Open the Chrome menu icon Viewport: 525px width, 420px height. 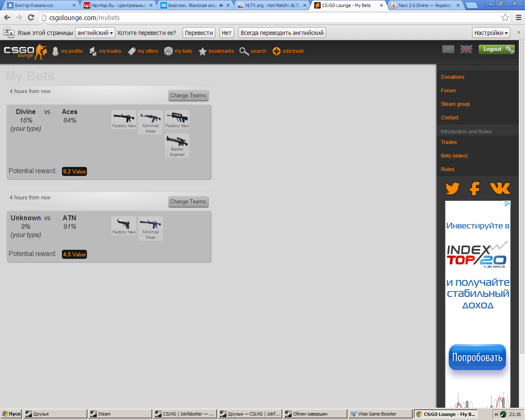point(518,17)
